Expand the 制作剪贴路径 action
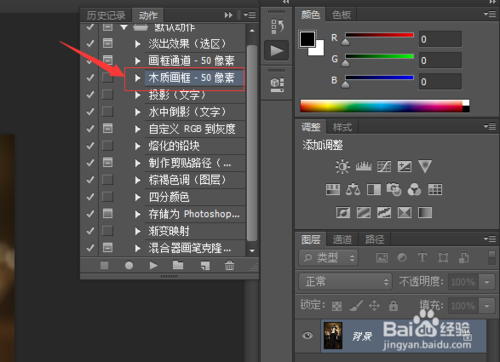Image resolution: width=500 pixels, height=362 pixels. [137, 163]
